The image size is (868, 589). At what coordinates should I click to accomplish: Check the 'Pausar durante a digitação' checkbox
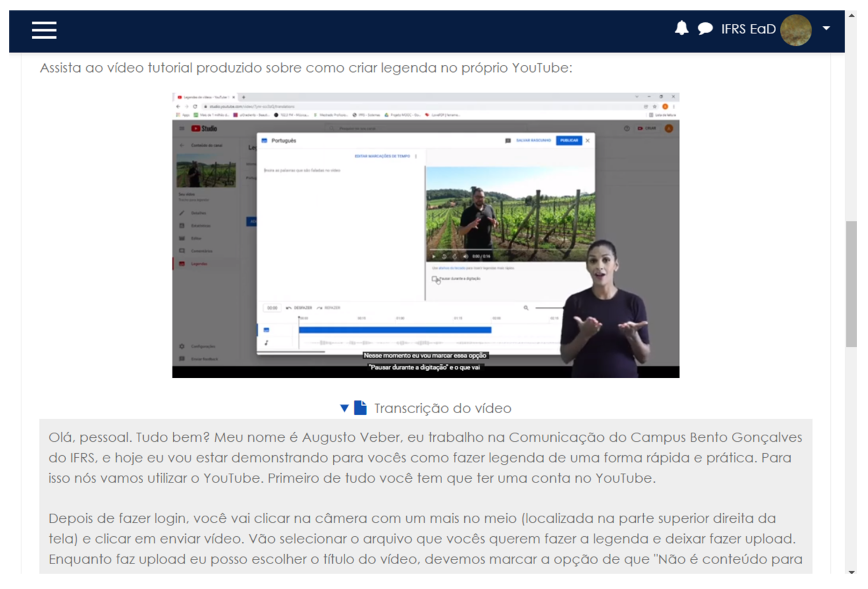434,279
